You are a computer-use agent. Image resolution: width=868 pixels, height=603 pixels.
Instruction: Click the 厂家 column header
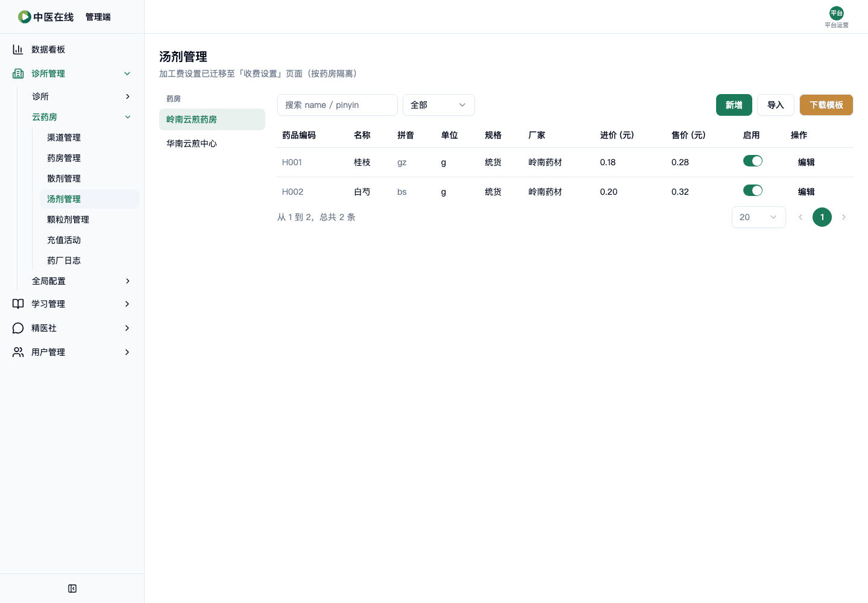click(x=537, y=135)
